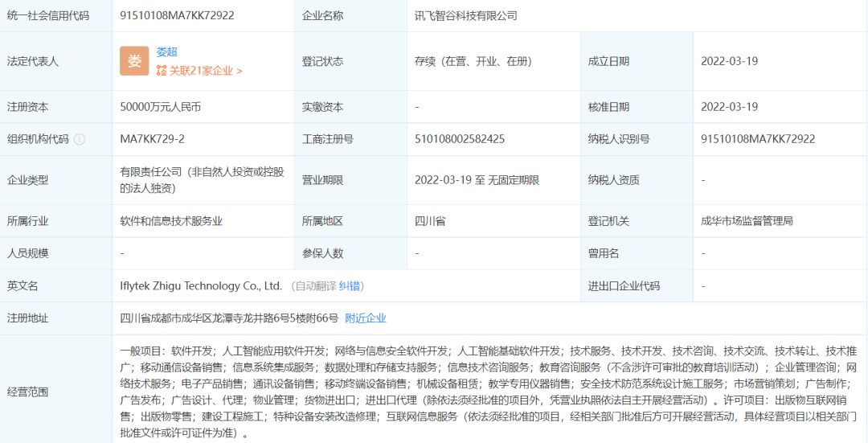Image resolution: width=868 pixels, height=443 pixels.
Task: Click registration authority 成华市场监督管理局
Action: click(747, 222)
